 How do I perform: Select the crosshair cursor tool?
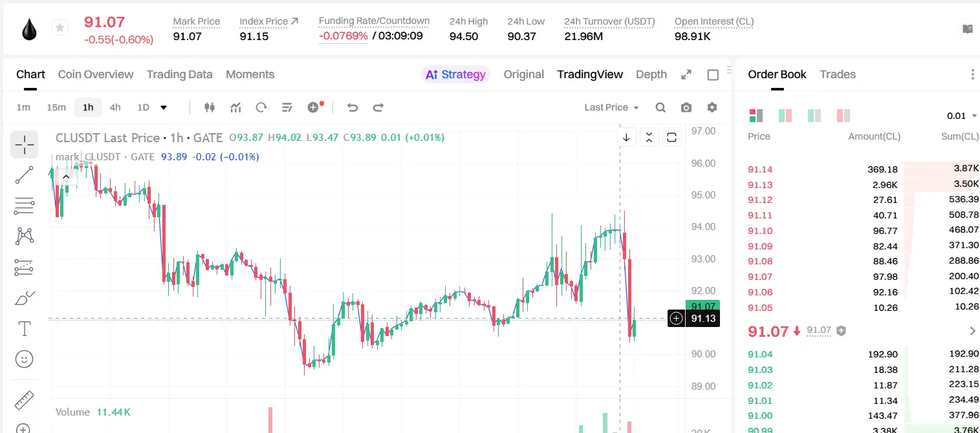tap(25, 145)
